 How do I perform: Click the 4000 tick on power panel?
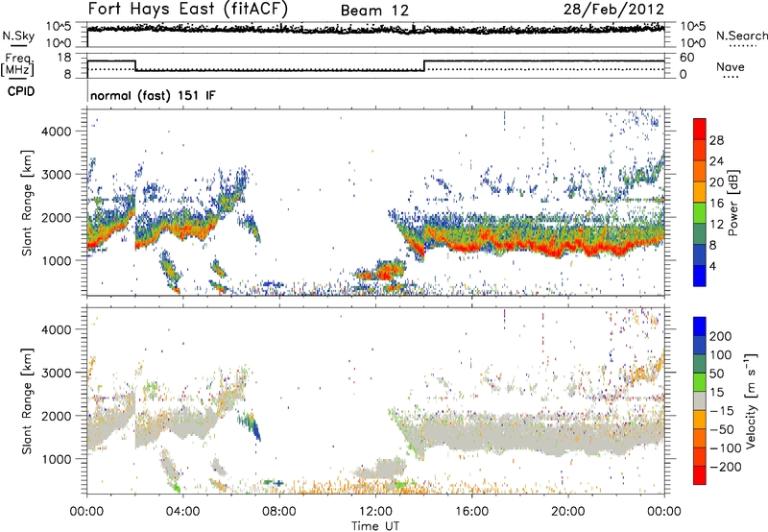pos(57,132)
